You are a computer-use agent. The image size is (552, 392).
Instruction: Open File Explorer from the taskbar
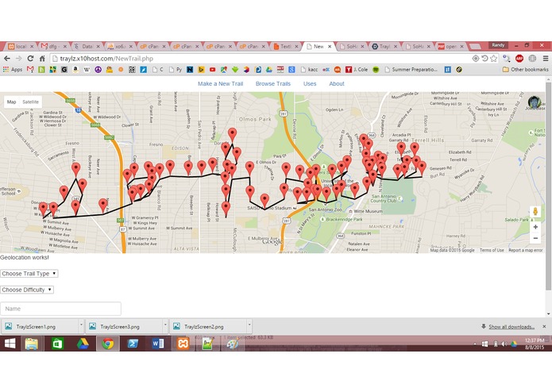pos(32,344)
